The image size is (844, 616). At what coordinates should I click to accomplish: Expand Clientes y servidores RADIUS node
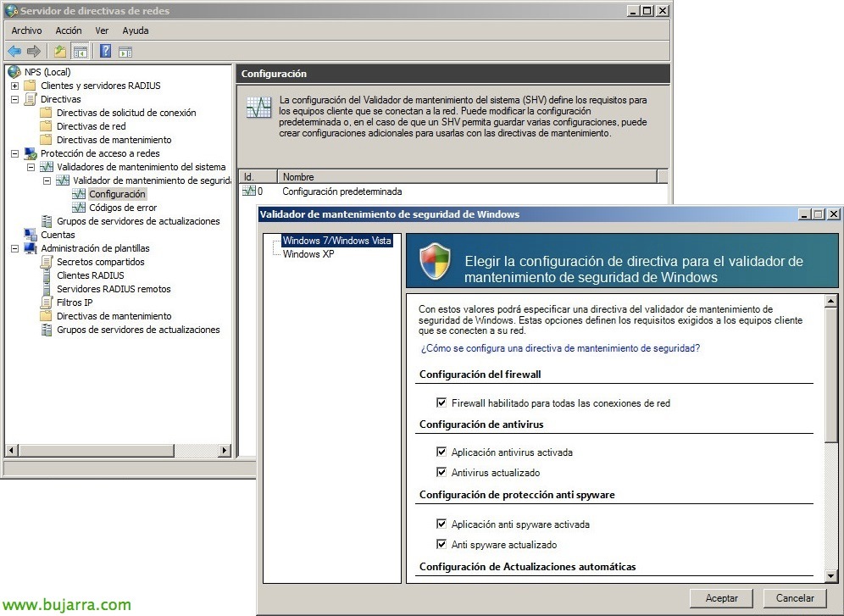click(x=15, y=86)
